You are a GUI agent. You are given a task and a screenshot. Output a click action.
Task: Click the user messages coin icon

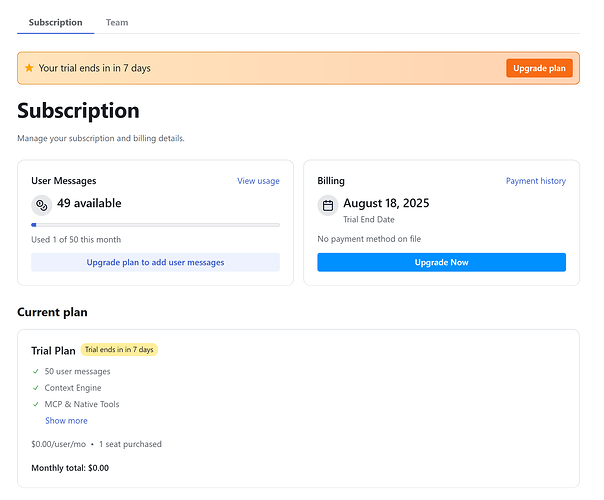(x=42, y=205)
